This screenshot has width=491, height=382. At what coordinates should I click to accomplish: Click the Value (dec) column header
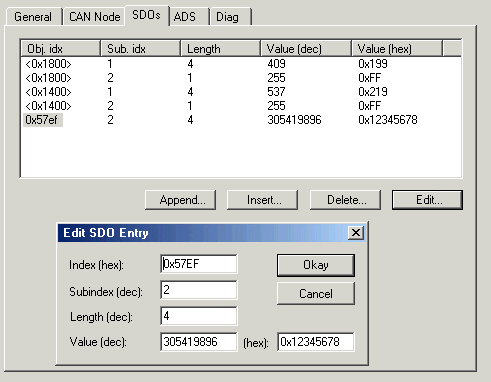[306, 49]
